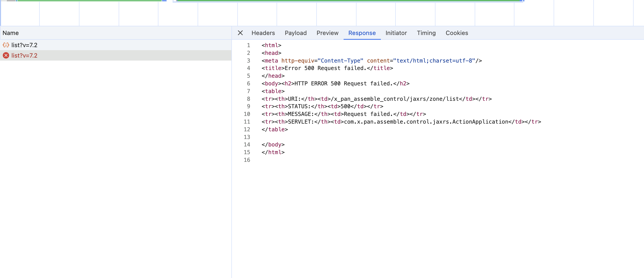Close the request details panel

[240, 33]
